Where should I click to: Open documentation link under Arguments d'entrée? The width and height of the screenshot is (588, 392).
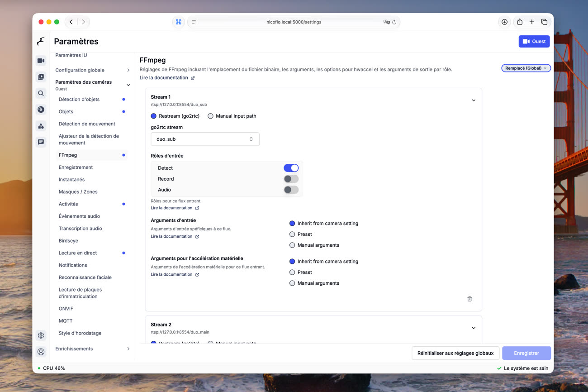coord(171,236)
